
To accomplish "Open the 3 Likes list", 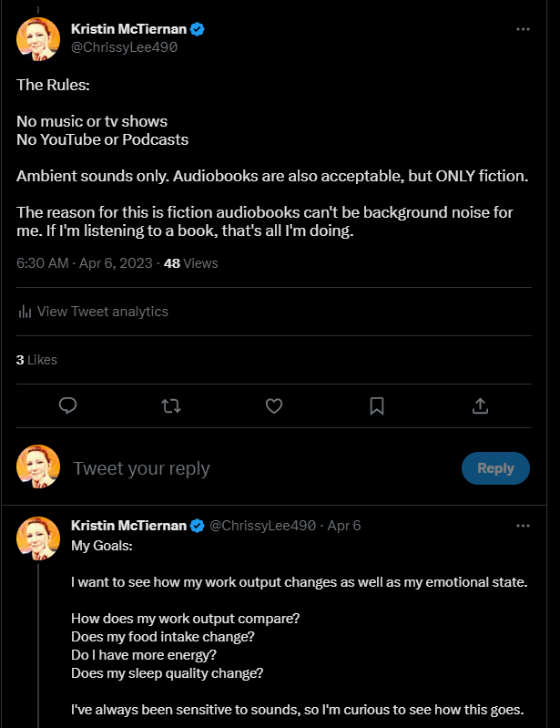I will click(36, 360).
